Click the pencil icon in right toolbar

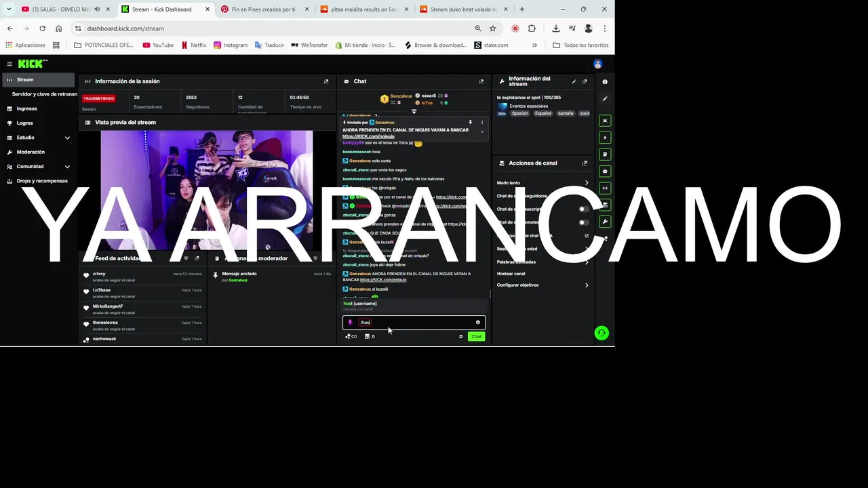605,99
